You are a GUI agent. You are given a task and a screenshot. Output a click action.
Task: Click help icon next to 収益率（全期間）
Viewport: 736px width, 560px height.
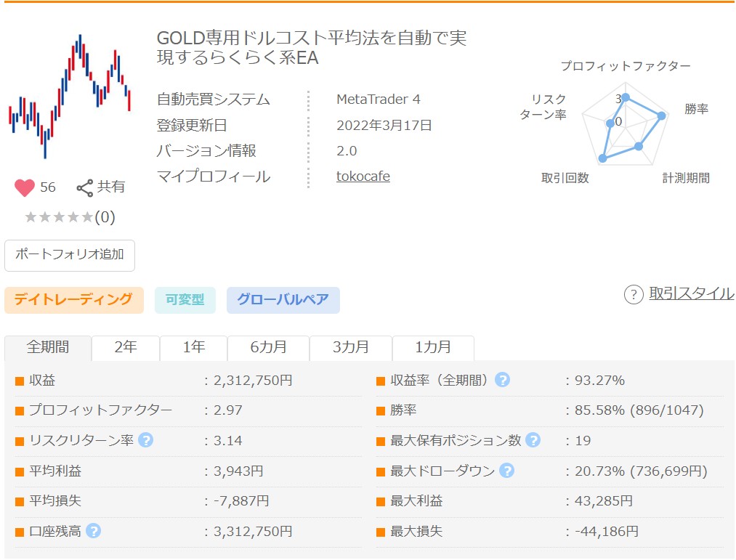[502, 380]
